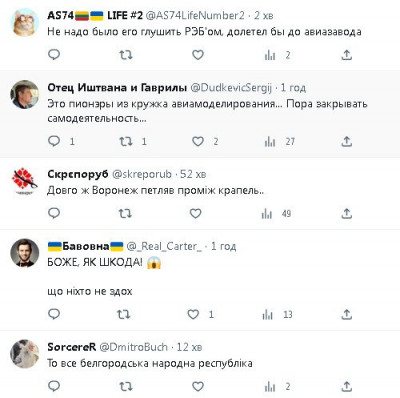Share the skreporub tweet
400x398 pixels.
pos(347,213)
